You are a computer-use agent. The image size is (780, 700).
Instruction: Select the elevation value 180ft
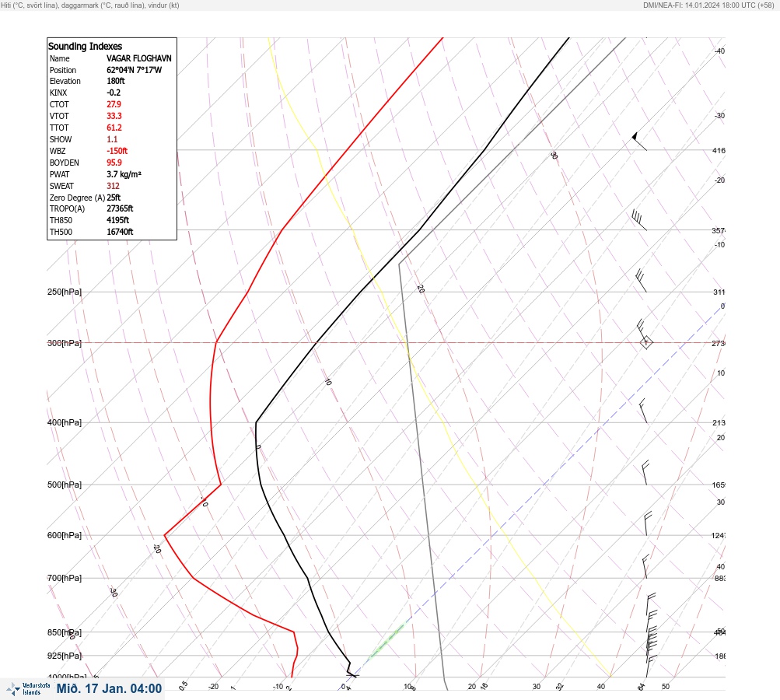pyautogui.click(x=115, y=81)
